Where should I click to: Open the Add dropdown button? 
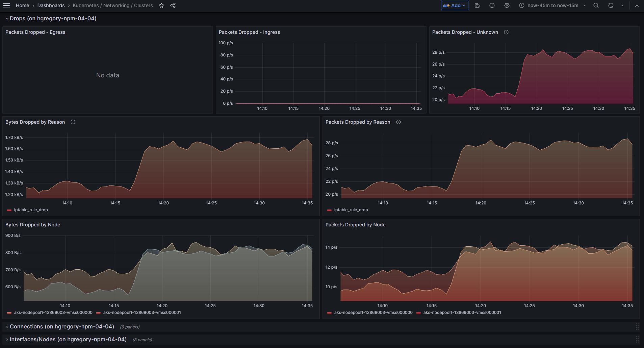(x=455, y=5)
